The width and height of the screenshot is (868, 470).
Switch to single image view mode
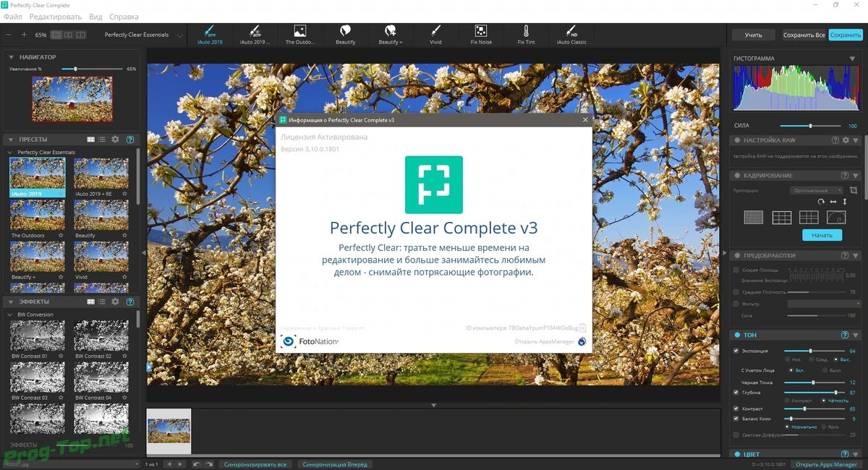56,35
